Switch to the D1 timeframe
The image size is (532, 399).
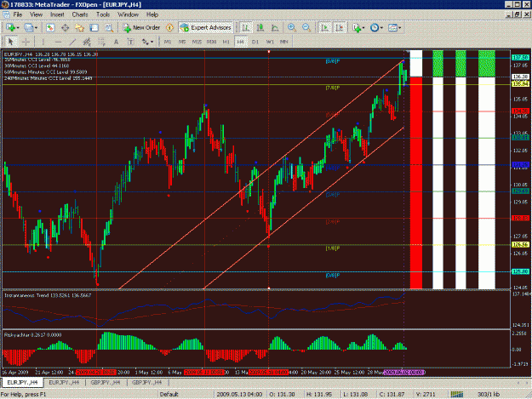[255, 42]
